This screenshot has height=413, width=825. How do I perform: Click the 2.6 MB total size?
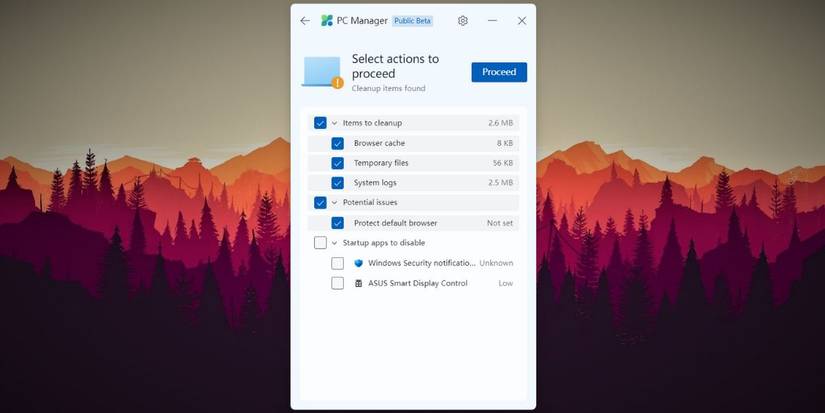(x=500, y=123)
